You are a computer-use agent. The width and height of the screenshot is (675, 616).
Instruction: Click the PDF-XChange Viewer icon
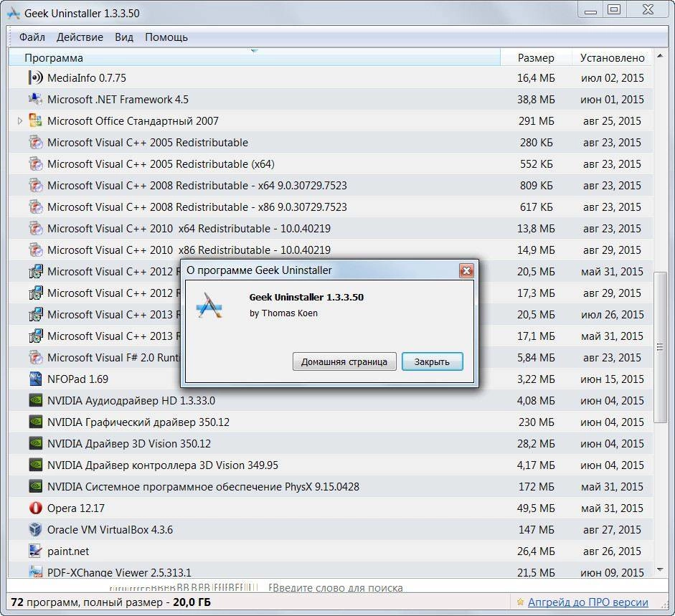(36, 572)
